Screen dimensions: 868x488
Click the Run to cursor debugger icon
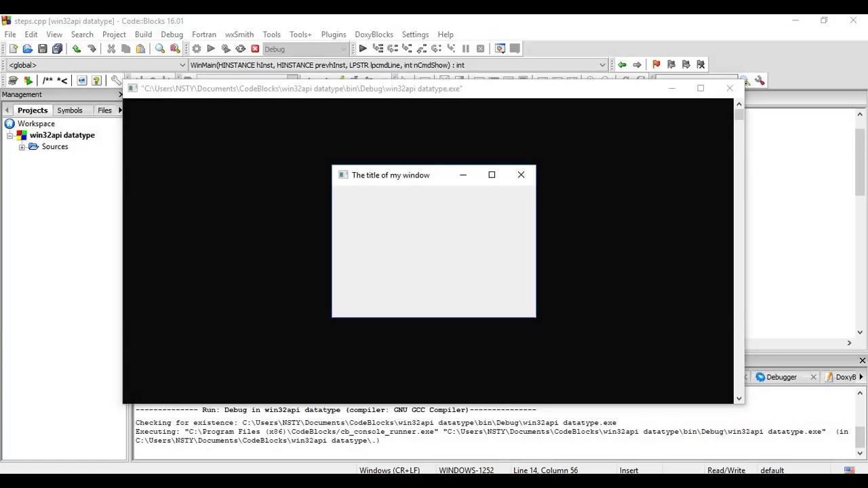point(378,49)
